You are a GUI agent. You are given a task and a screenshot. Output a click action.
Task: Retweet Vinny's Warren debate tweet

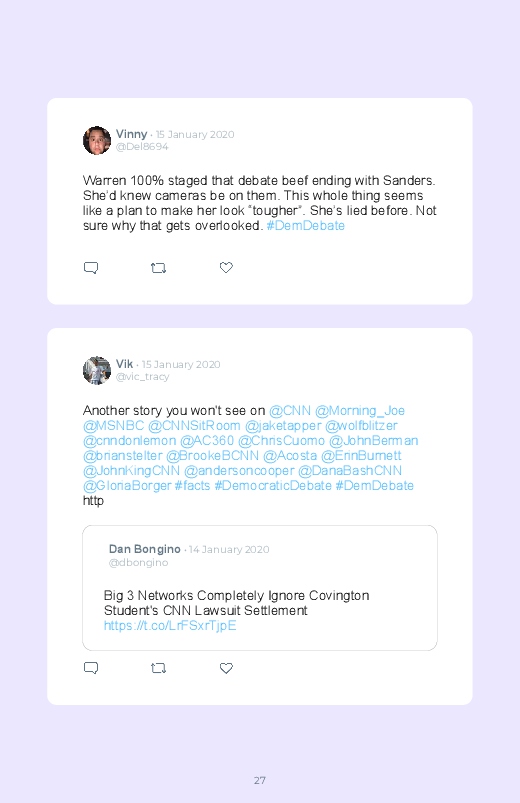click(x=158, y=268)
